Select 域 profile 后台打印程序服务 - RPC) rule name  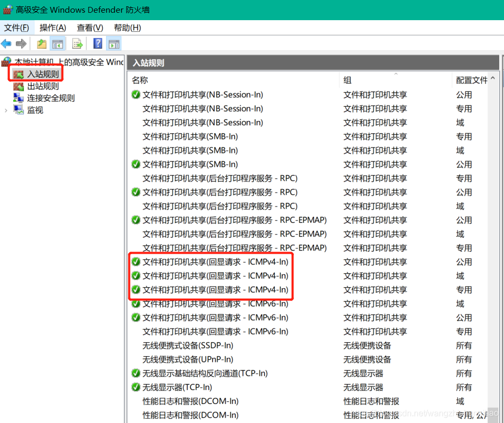pyautogui.click(x=220, y=206)
